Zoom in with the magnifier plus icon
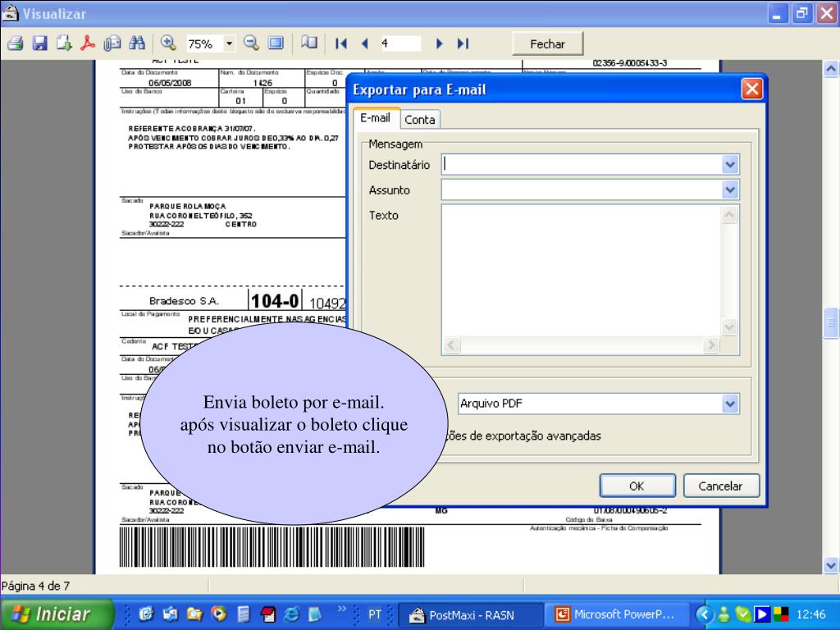Image resolution: width=840 pixels, height=630 pixels. 168,43
